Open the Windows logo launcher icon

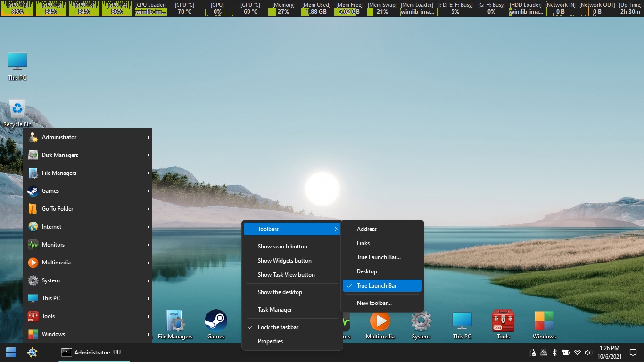[x=544, y=322]
